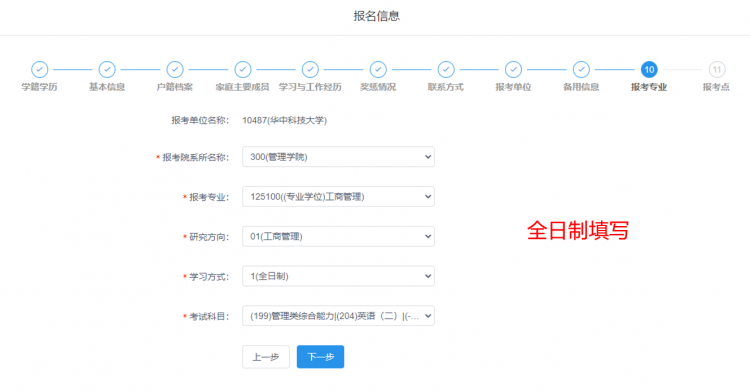Click the 学习与工作经历 step checkmark icon
Image resolution: width=750 pixels, height=391 pixels.
pos(310,69)
